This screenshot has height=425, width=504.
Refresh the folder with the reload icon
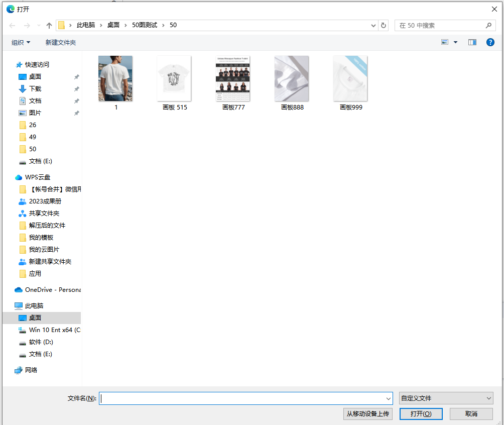pyautogui.click(x=384, y=25)
